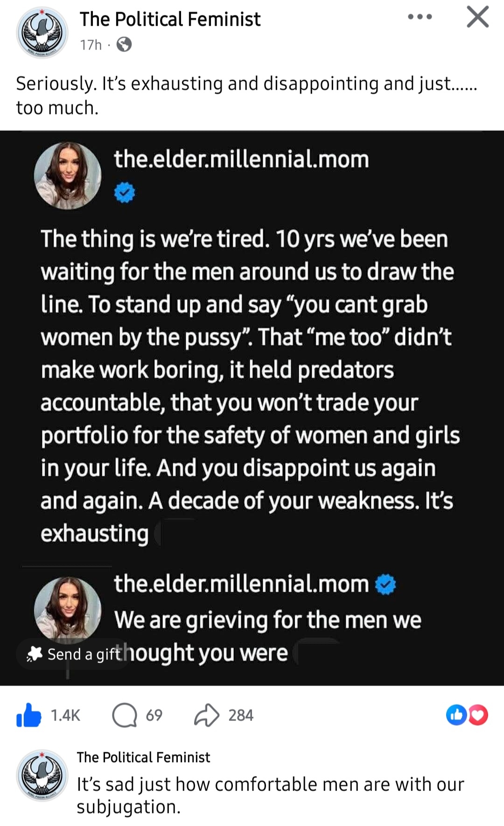Click the 1.4K likes count

[x=65, y=715]
